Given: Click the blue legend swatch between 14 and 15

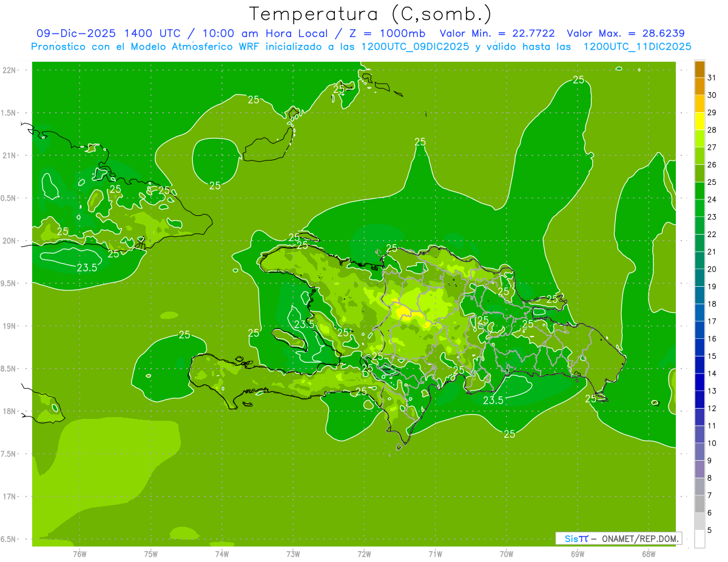Looking at the screenshot, I should pos(699,365).
